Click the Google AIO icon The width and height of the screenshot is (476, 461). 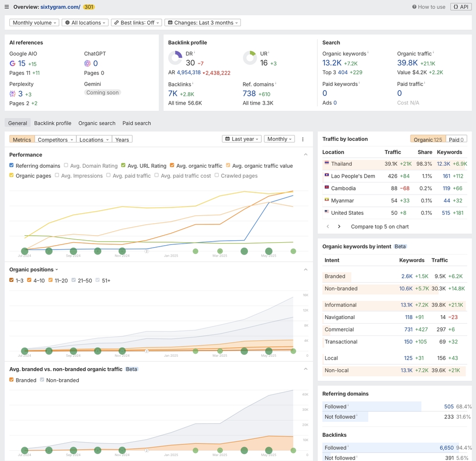point(12,64)
